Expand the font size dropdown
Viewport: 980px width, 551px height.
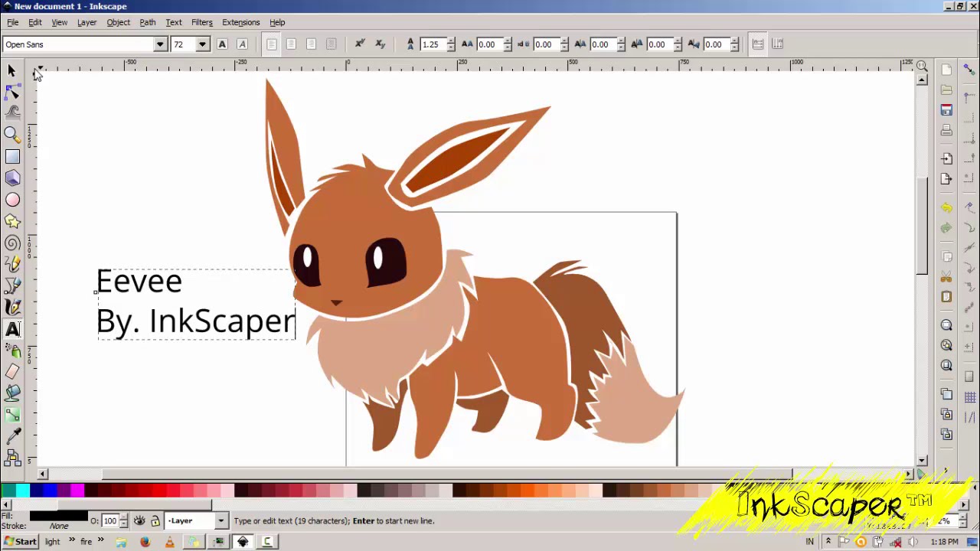(x=202, y=44)
